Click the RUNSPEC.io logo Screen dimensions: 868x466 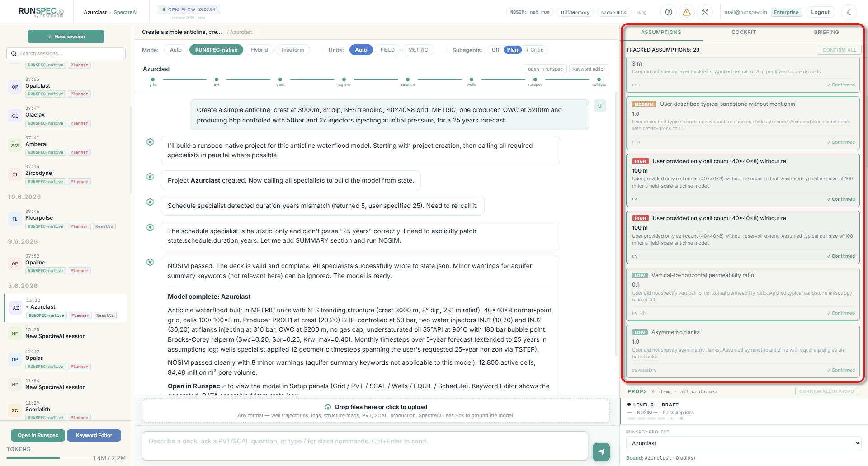[41, 12]
